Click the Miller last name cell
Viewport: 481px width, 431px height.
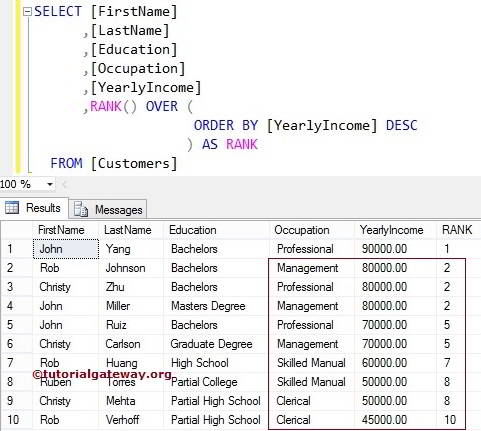coord(131,306)
